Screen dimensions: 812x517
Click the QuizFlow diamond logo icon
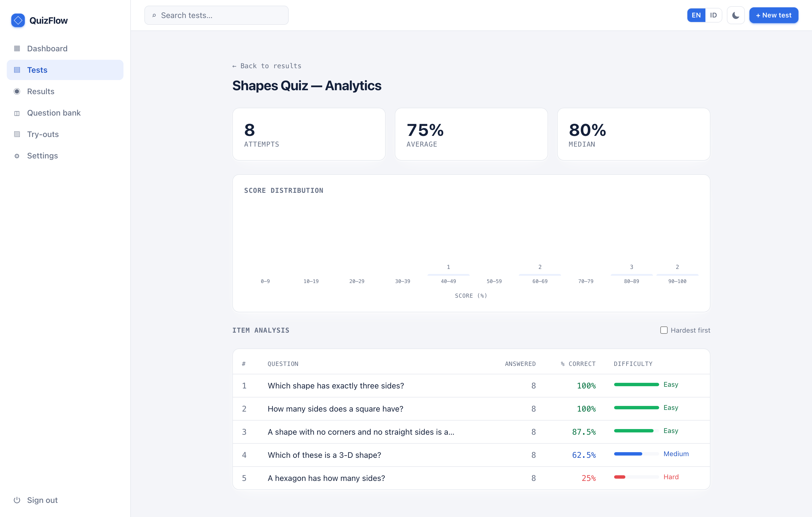click(x=18, y=20)
